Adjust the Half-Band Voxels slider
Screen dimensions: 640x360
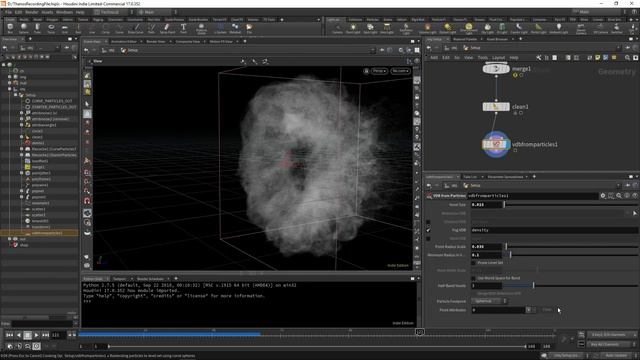click(571, 286)
